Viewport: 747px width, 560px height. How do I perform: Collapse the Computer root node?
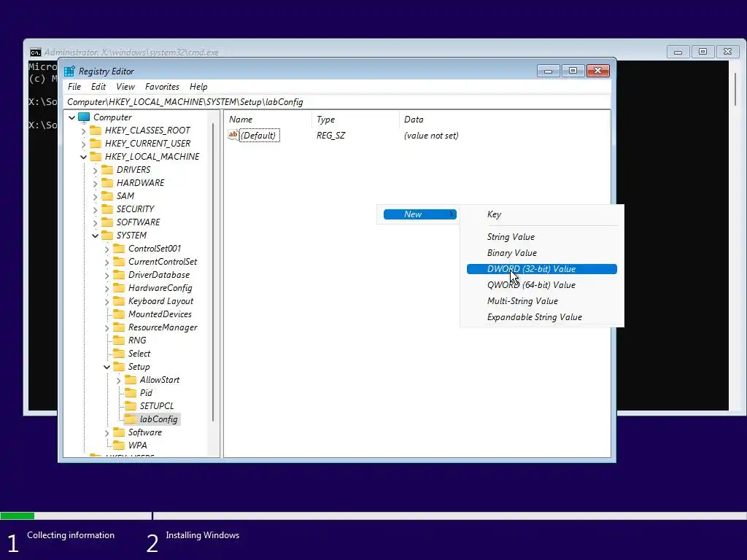[x=72, y=117]
